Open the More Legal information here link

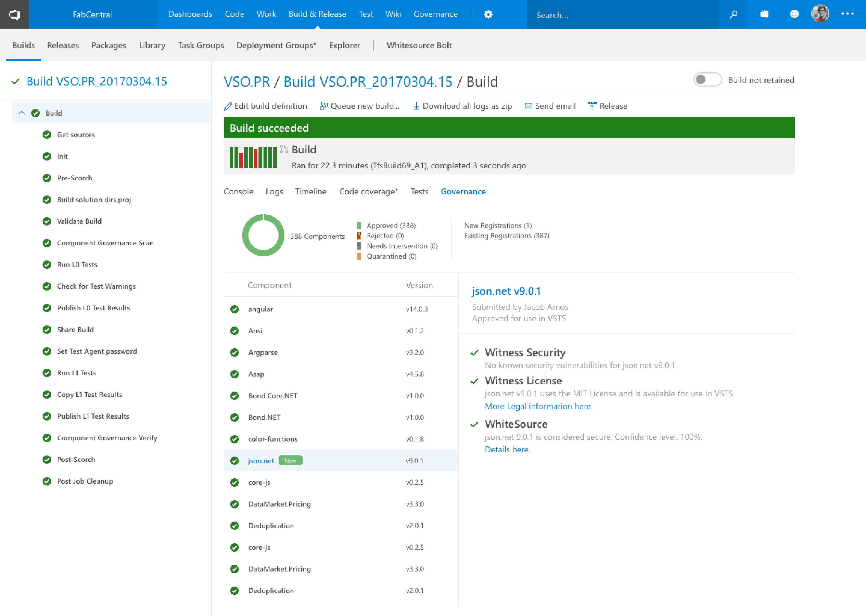point(538,406)
